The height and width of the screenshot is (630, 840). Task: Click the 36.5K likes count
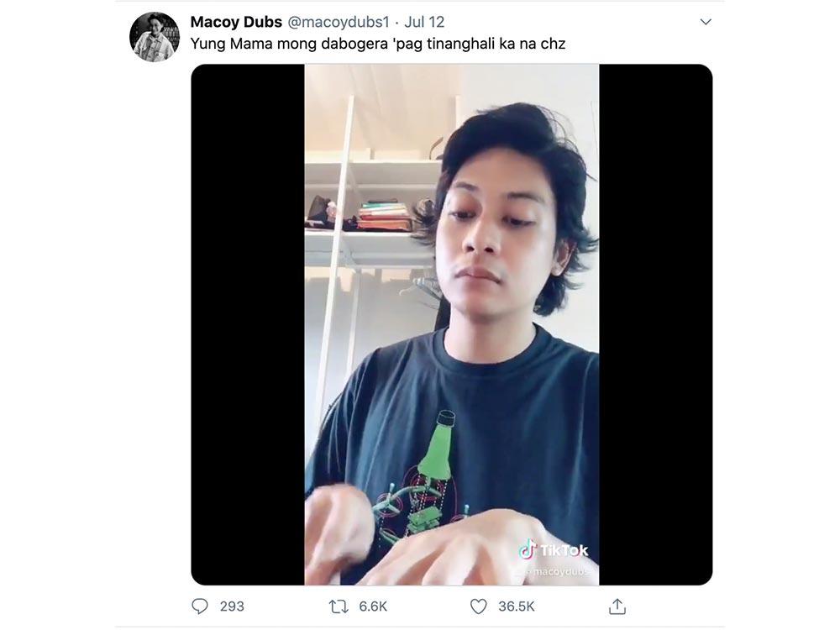[x=517, y=606]
